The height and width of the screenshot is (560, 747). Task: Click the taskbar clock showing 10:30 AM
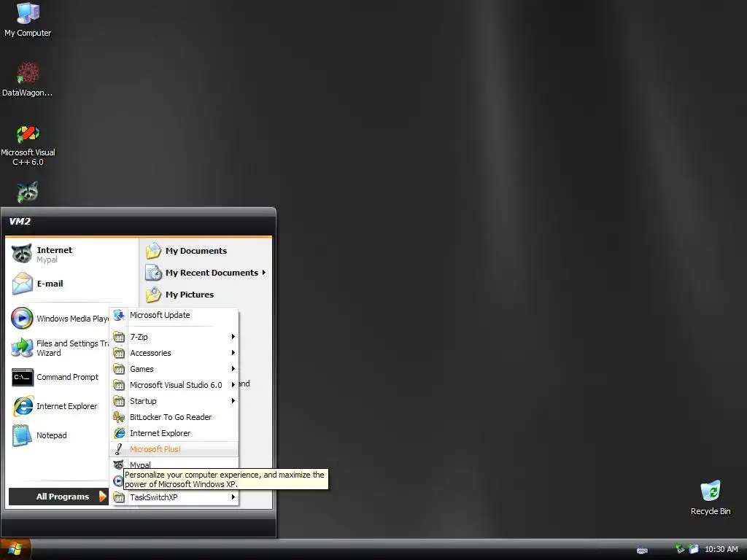point(721,549)
